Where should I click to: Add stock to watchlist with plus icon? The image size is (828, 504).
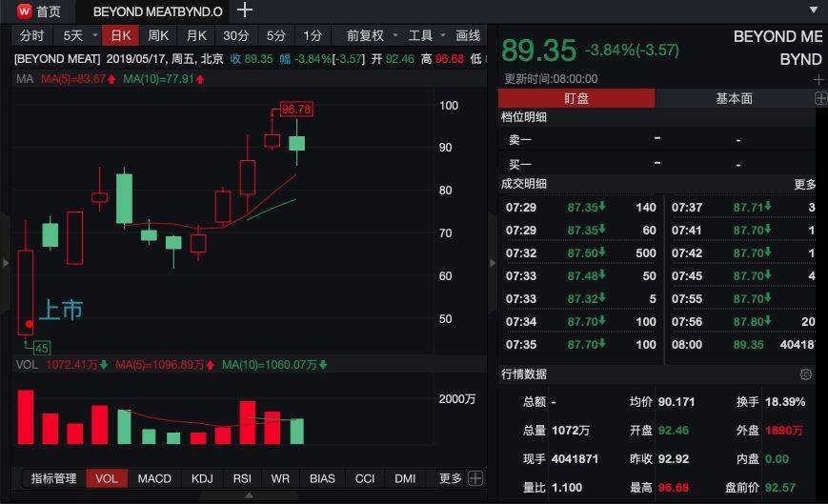[818, 79]
